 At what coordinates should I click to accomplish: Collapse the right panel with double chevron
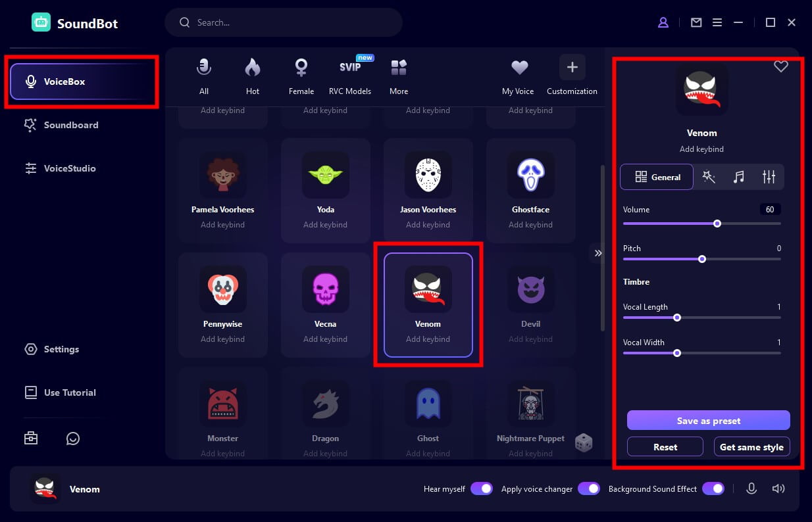point(597,253)
